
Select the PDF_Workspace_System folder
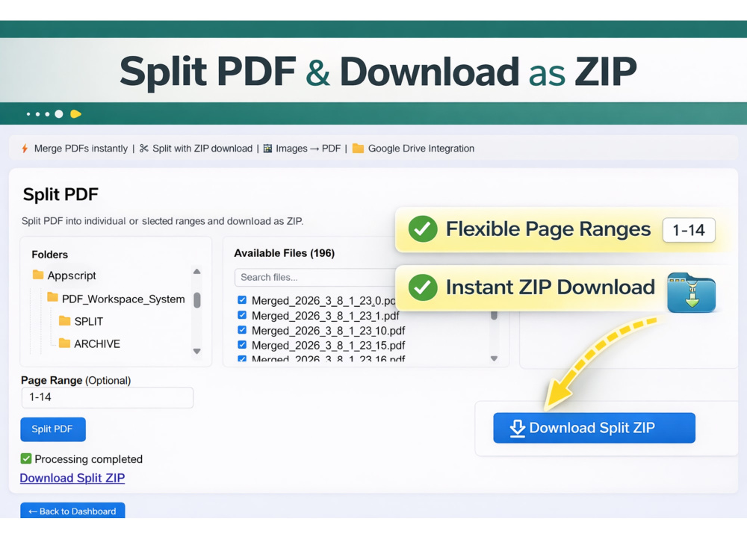123,299
